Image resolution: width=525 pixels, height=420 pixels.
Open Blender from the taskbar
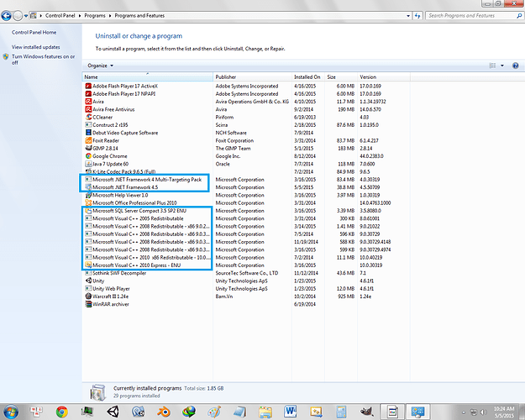click(164, 412)
